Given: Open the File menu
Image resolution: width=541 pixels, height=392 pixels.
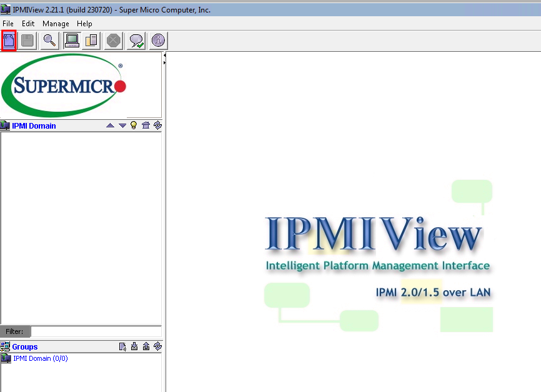Looking at the screenshot, I should pyautogui.click(x=8, y=24).
